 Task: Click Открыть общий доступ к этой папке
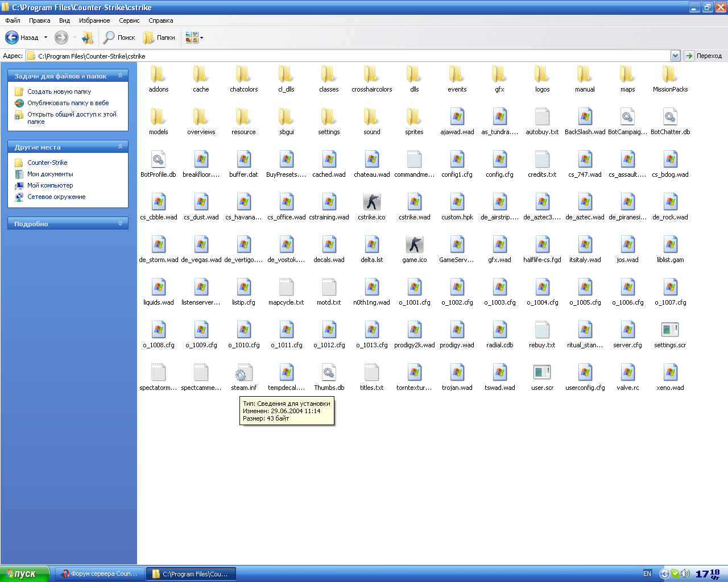click(x=72, y=118)
